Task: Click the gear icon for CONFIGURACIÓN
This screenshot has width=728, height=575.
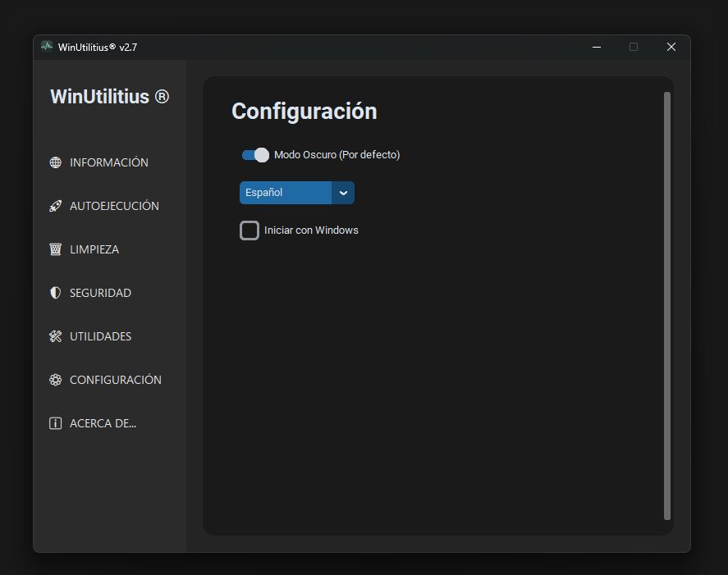Action: click(x=56, y=380)
